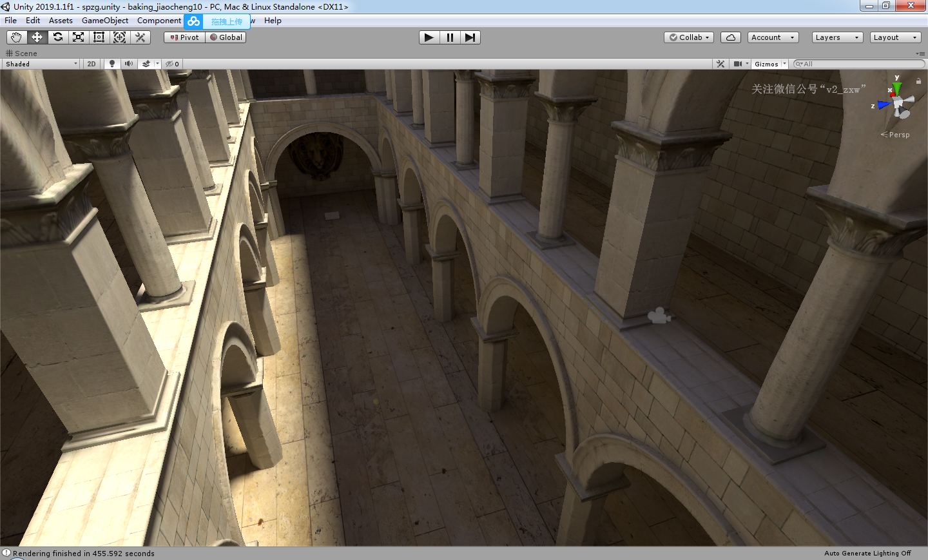Screen dimensions: 928x560
Task: Click the Unity logo in title bar
Action: 6,6
